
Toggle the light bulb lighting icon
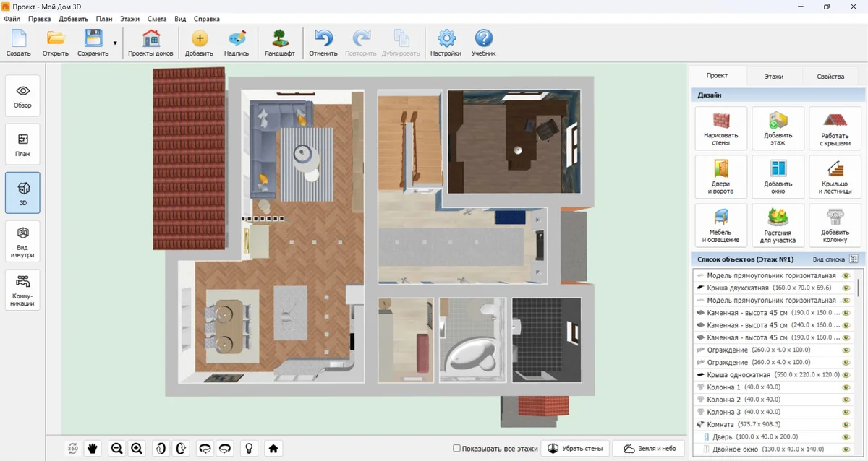point(249,449)
